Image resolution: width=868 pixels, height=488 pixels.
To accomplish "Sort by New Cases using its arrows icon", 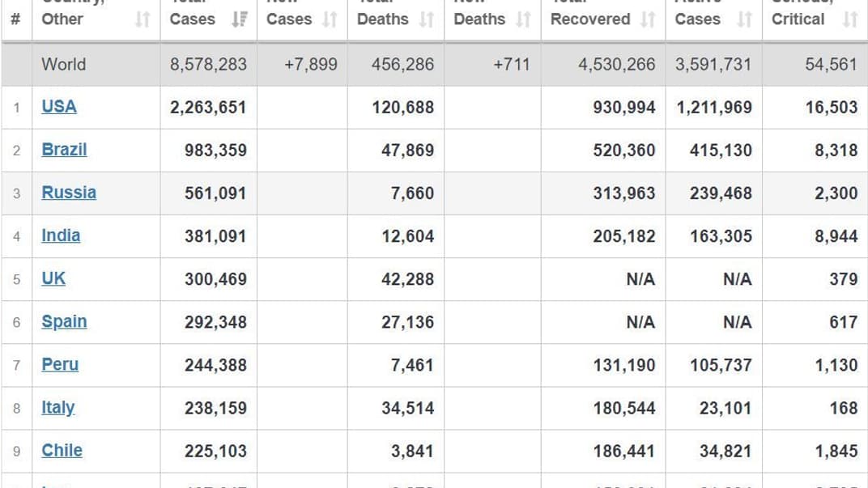I will coord(330,19).
